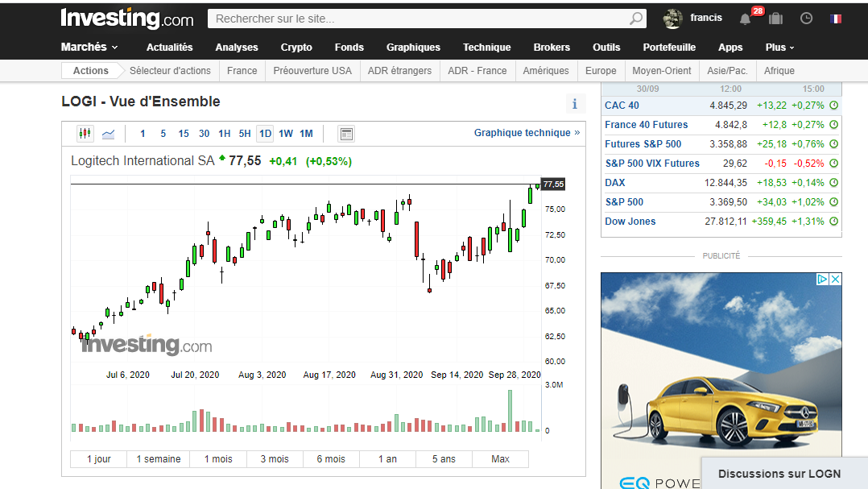Viewport: 868px width, 489px height.
Task: Expand the Plus dropdown menu
Action: (x=779, y=48)
